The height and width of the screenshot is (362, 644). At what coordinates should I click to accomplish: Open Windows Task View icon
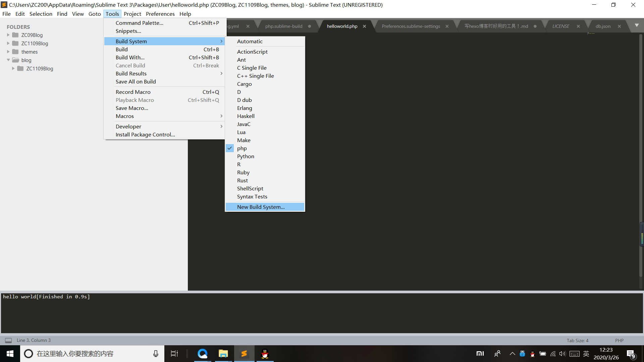[x=174, y=354]
